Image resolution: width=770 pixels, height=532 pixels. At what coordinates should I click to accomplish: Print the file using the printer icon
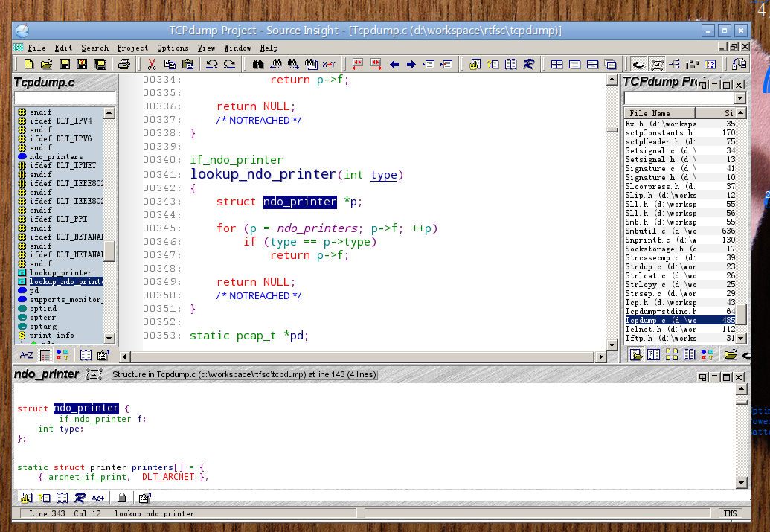pyautogui.click(x=124, y=64)
